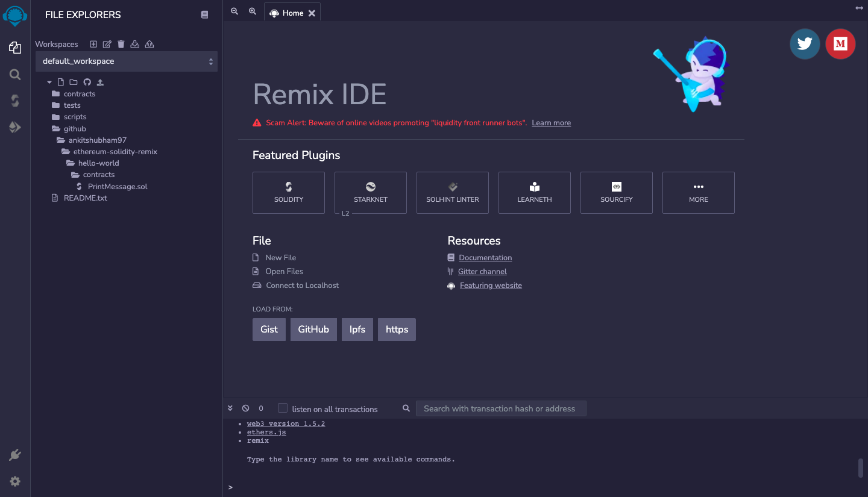Delete the workspace with trash icon
Viewport: 868px width, 497px height.
point(121,44)
